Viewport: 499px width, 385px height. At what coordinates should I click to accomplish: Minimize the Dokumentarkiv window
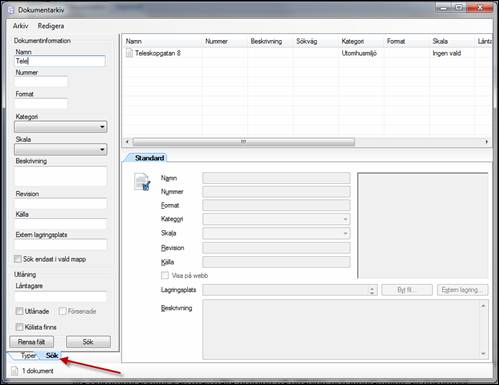pyautogui.click(x=443, y=7)
